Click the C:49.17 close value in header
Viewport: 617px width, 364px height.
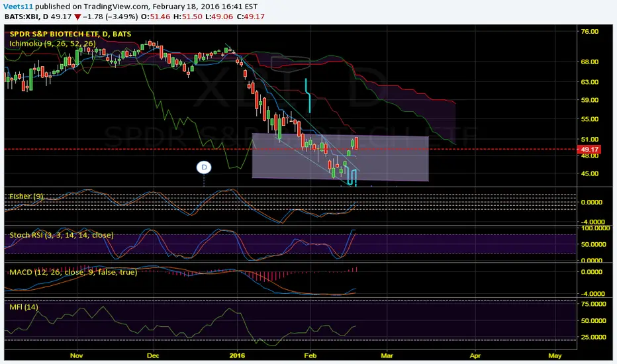coord(251,17)
